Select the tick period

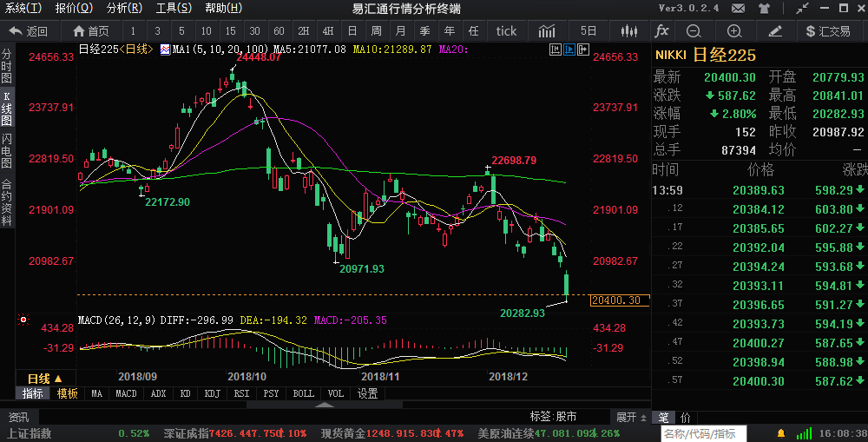coord(506,31)
